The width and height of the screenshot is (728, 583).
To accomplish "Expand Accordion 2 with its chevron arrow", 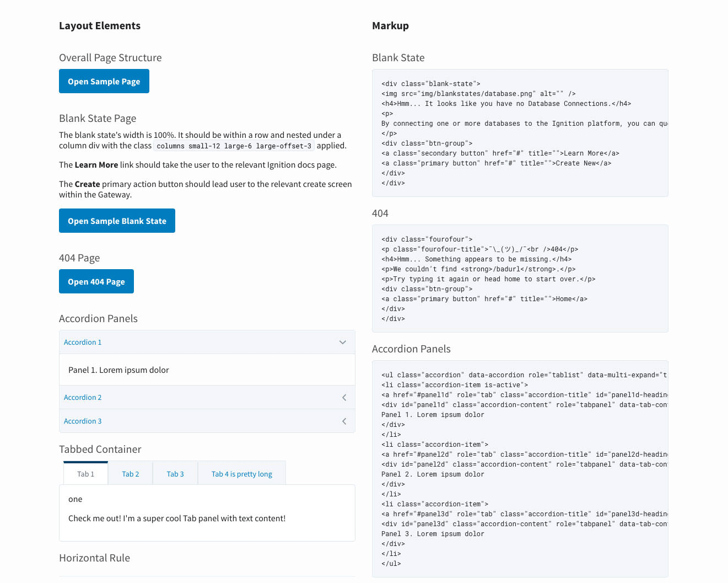I will pyautogui.click(x=344, y=398).
